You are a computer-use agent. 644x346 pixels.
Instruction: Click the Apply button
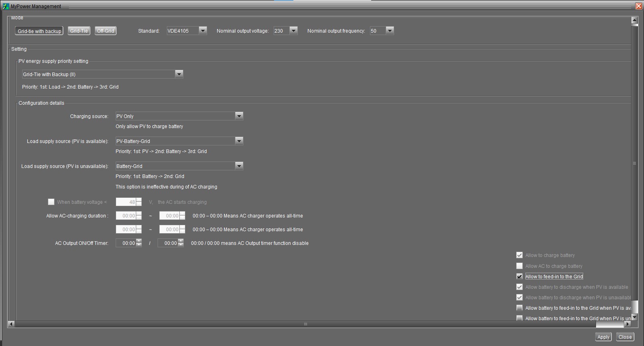coord(603,337)
